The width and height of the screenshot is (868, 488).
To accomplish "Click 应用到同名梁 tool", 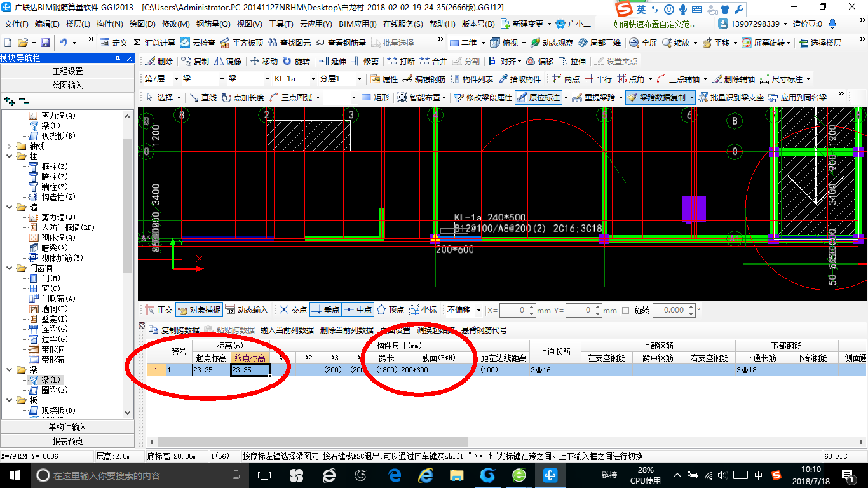I will tap(798, 97).
